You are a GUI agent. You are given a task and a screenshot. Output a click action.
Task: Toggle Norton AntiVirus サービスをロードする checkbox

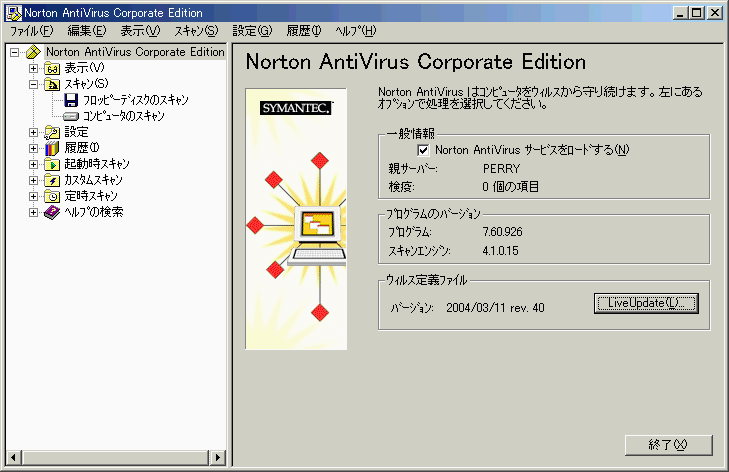423,150
